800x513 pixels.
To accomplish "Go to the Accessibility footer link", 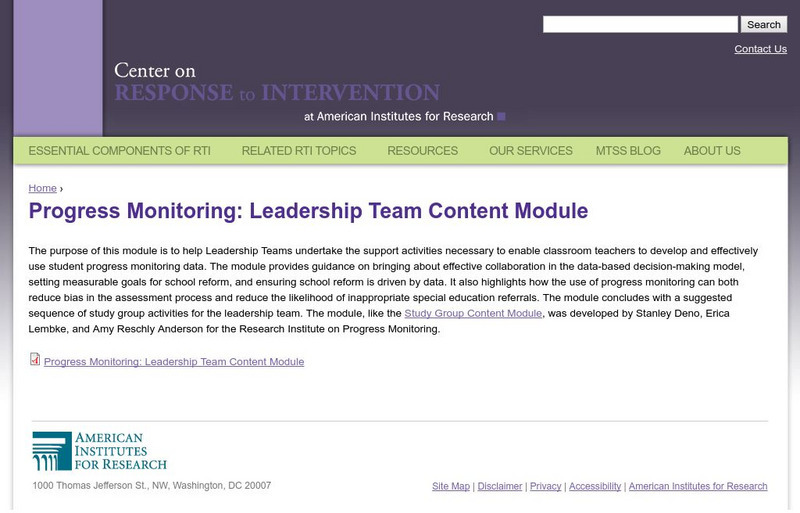I will 595,486.
